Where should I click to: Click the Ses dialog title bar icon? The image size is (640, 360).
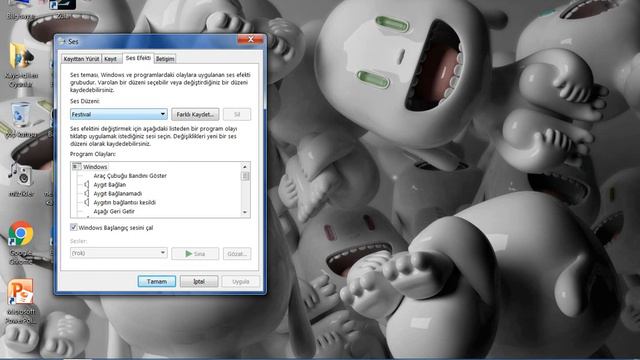click(x=62, y=41)
